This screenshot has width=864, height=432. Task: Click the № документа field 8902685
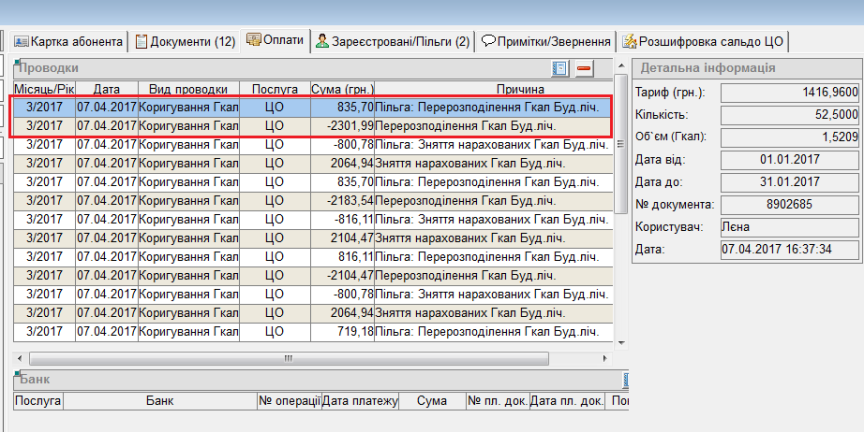(x=790, y=204)
